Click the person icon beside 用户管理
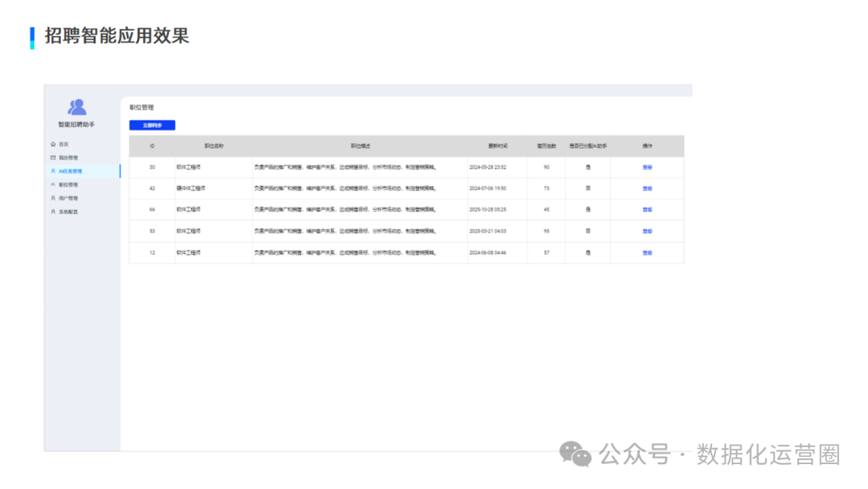The width and height of the screenshot is (868, 489). (53, 199)
